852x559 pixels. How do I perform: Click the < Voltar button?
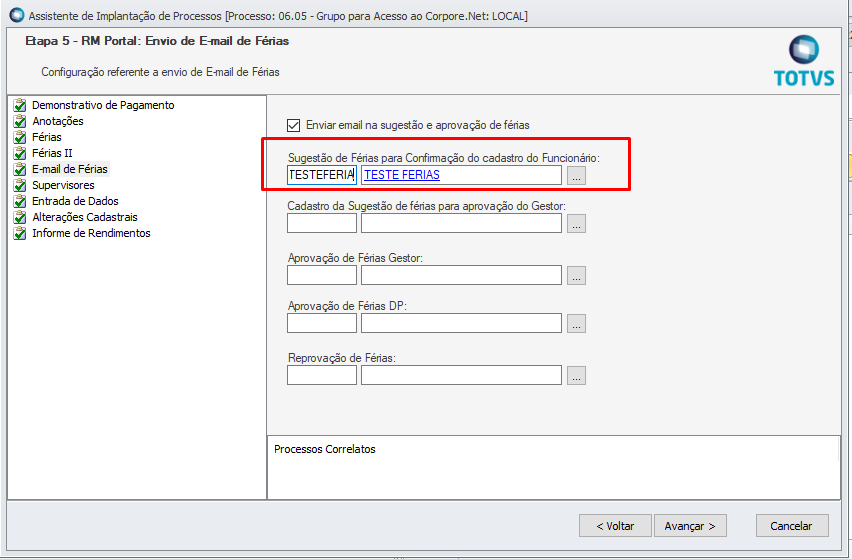tap(615, 526)
